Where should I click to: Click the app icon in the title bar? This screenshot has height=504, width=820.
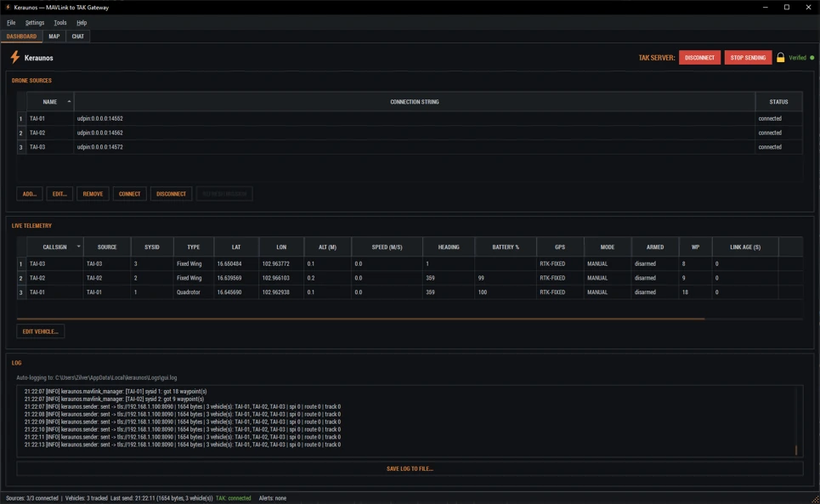(8, 8)
